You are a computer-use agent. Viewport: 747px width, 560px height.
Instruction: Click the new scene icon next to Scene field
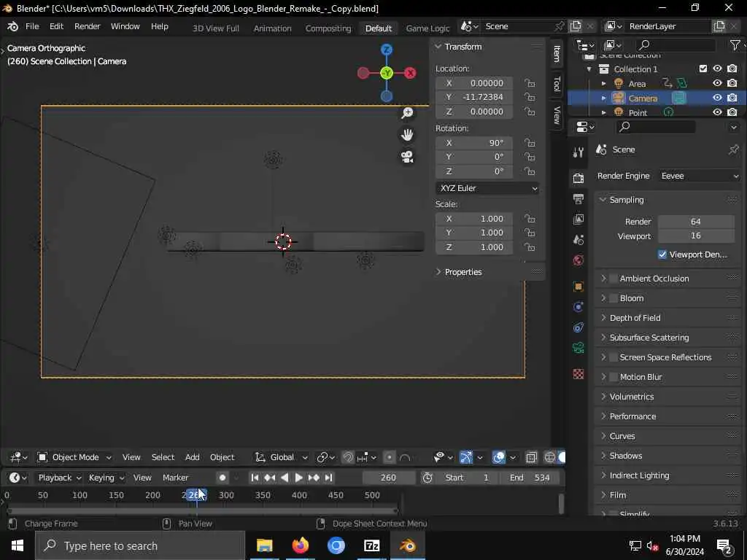point(576,26)
